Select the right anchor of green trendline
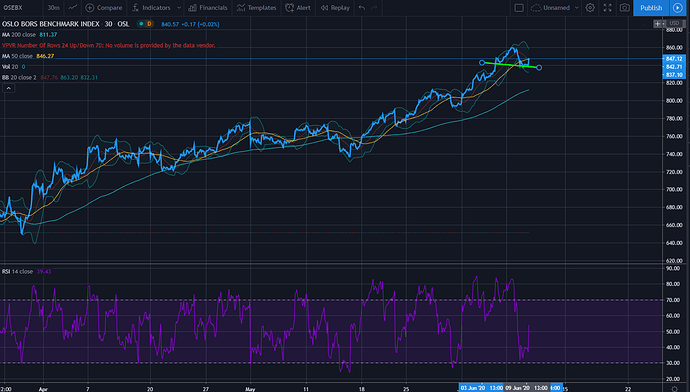 click(x=539, y=67)
